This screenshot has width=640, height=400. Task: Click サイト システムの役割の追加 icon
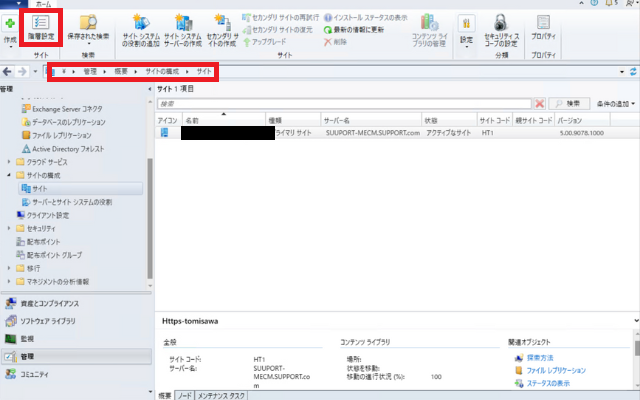(x=138, y=28)
